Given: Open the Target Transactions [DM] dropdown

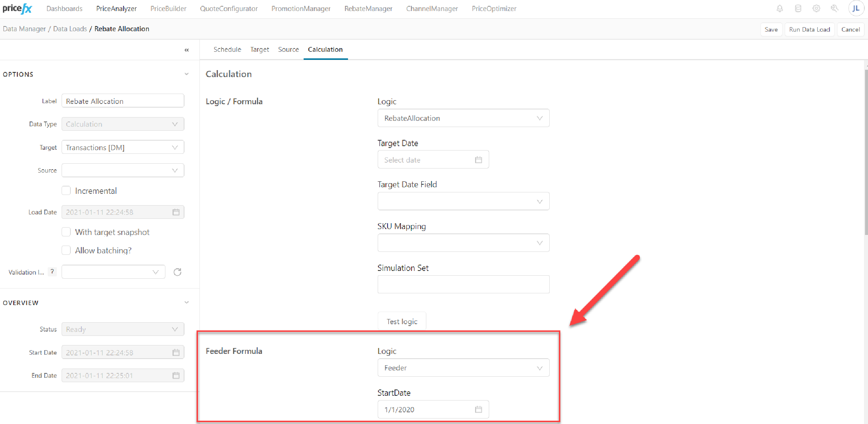Looking at the screenshot, I should 122,147.
